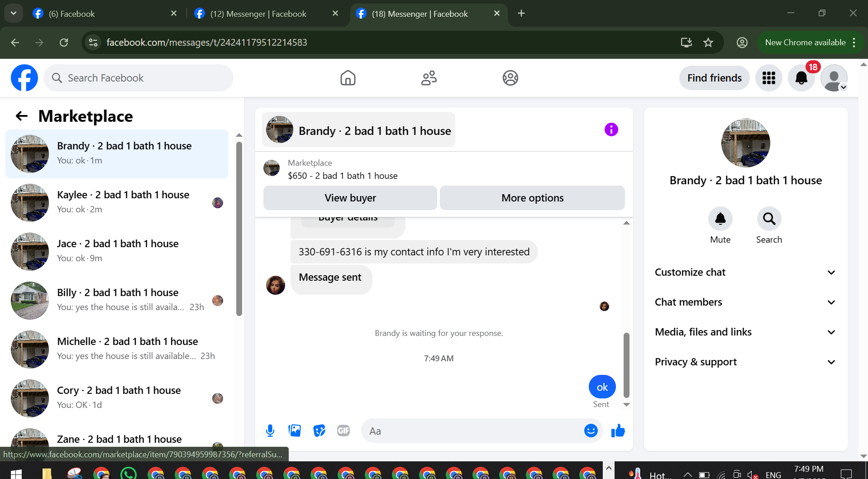Image resolution: width=868 pixels, height=479 pixels.
Task: Send a thumbs-up like
Action: (x=618, y=431)
